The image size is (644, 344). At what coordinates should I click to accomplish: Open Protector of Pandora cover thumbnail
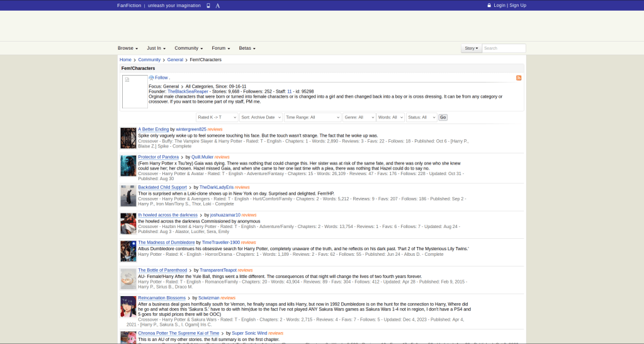pos(128,166)
